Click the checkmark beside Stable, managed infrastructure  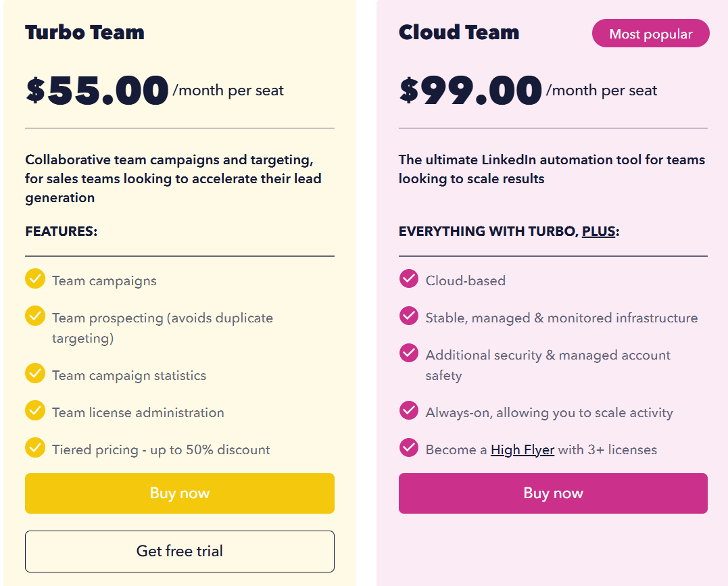pos(408,317)
